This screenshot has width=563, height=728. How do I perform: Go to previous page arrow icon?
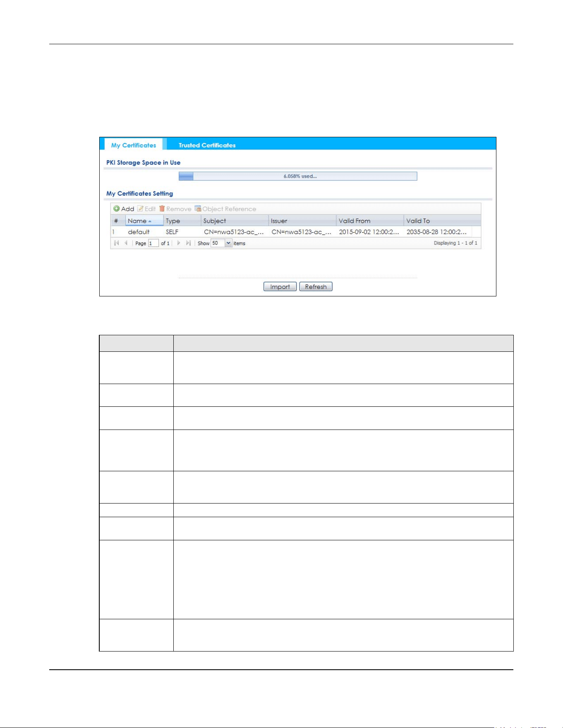coord(126,243)
